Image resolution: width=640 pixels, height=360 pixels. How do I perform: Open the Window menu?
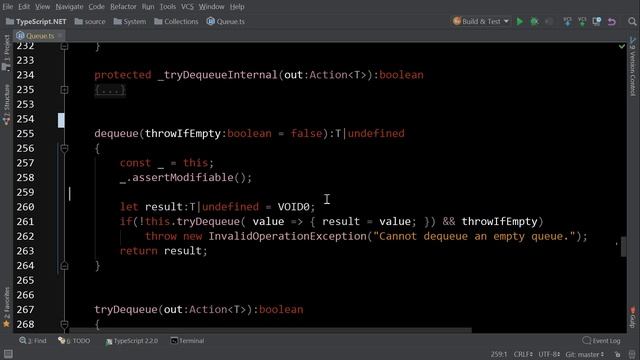pyautogui.click(x=211, y=7)
